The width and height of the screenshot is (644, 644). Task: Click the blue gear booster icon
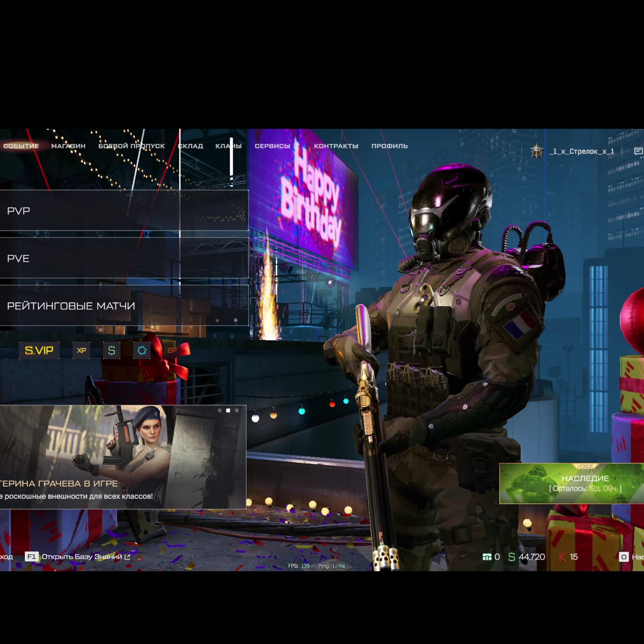click(x=142, y=351)
